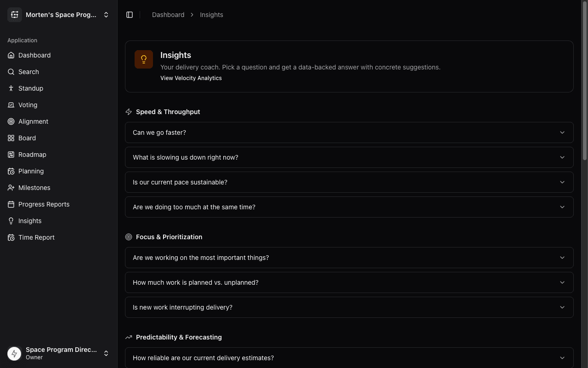Click the Voting icon in sidebar
Viewport: 588px width, 368px height.
(x=11, y=105)
